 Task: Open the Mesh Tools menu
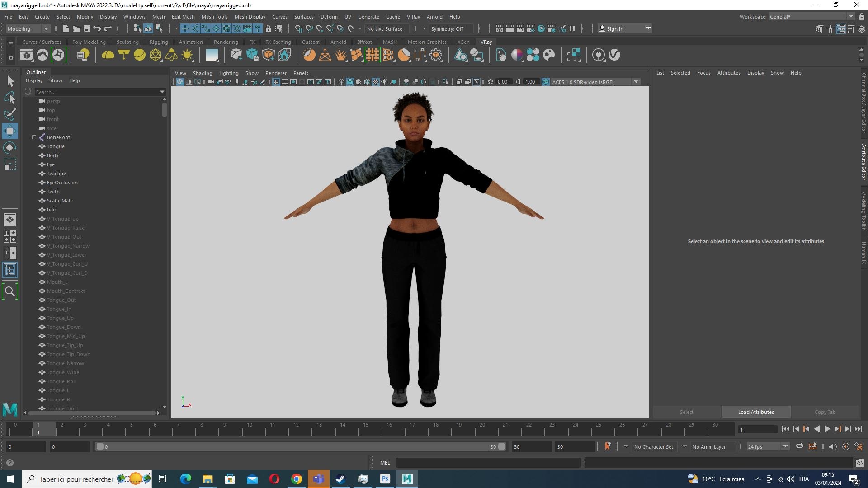[214, 17]
